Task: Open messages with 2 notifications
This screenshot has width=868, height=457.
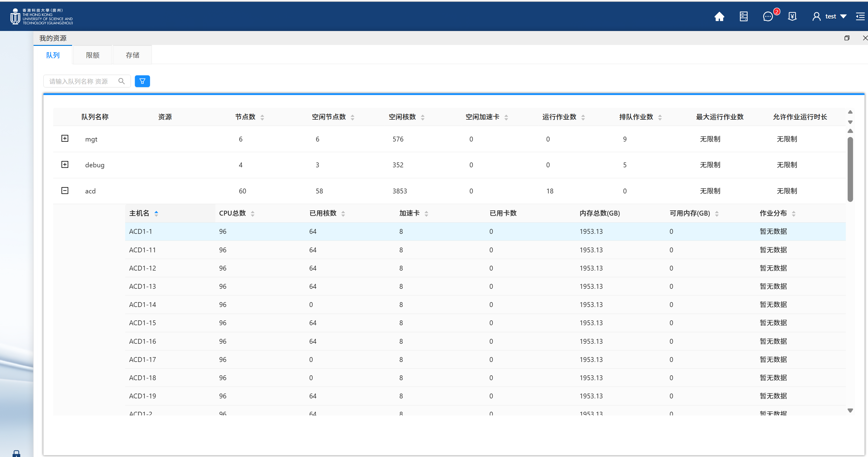Action: point(769,16)
